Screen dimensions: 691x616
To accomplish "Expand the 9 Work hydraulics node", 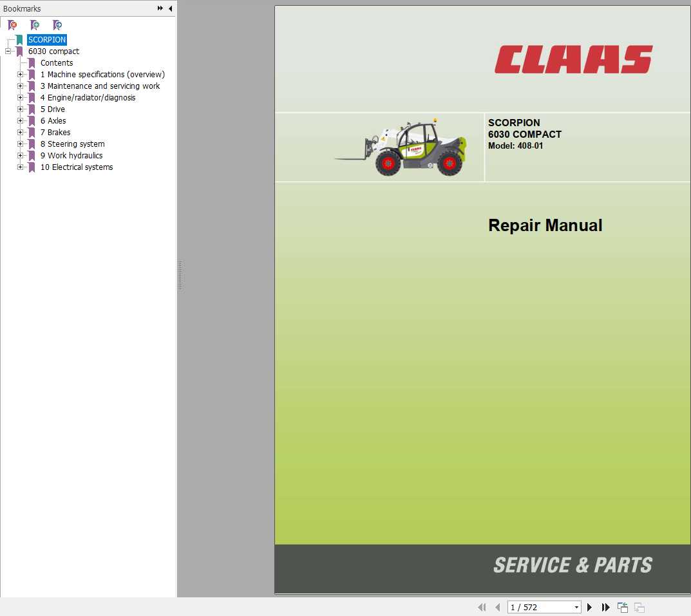I will (20, 156).
